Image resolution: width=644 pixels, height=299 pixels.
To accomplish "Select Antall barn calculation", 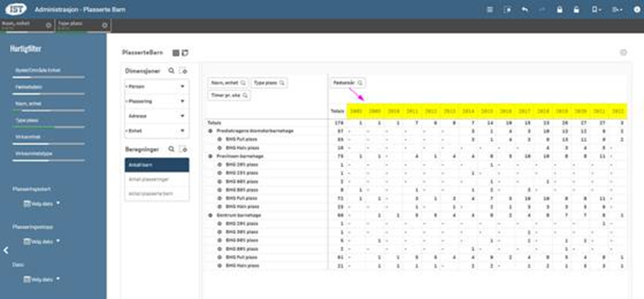I will tap(158, 164).
